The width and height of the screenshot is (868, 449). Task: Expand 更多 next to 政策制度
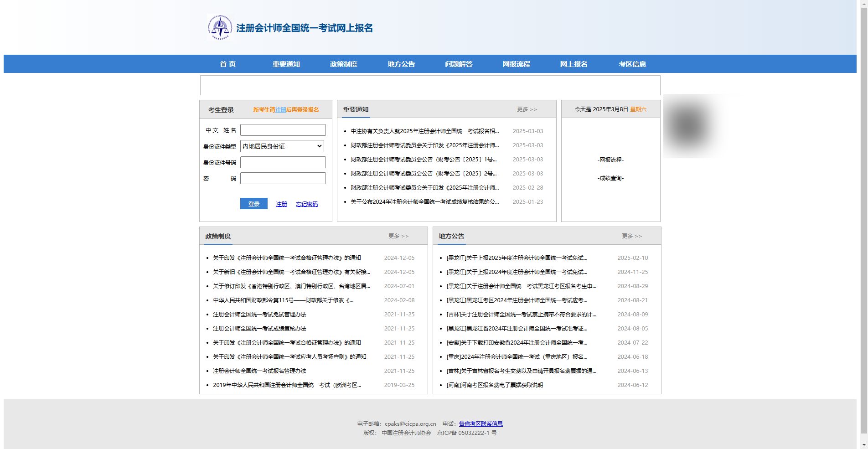(398, 236)
